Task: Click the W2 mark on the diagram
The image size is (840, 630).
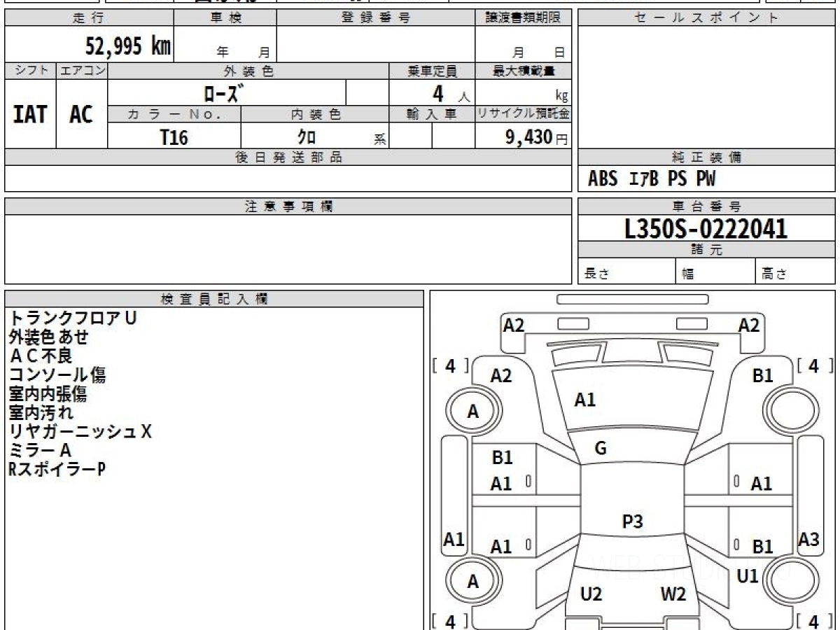Action: tap(673, 594)
